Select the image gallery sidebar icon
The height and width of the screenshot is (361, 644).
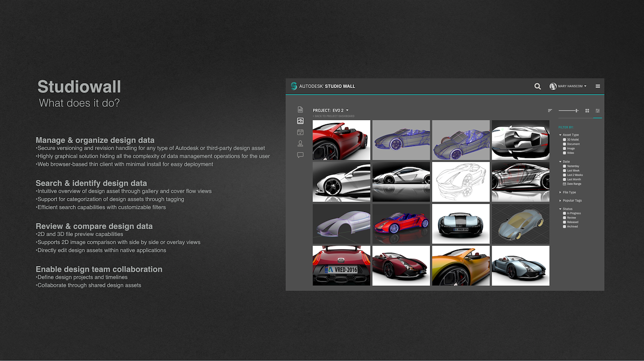(x=300, y=121)
